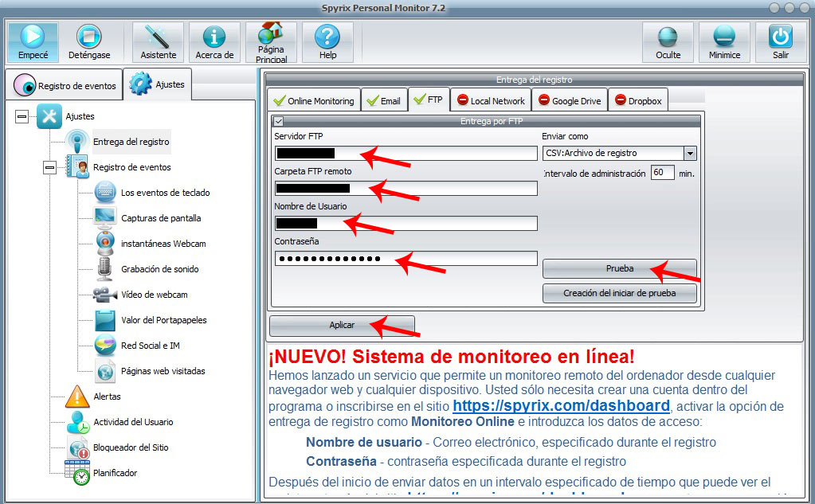Open the Google Drive tab

click(570, 100)
